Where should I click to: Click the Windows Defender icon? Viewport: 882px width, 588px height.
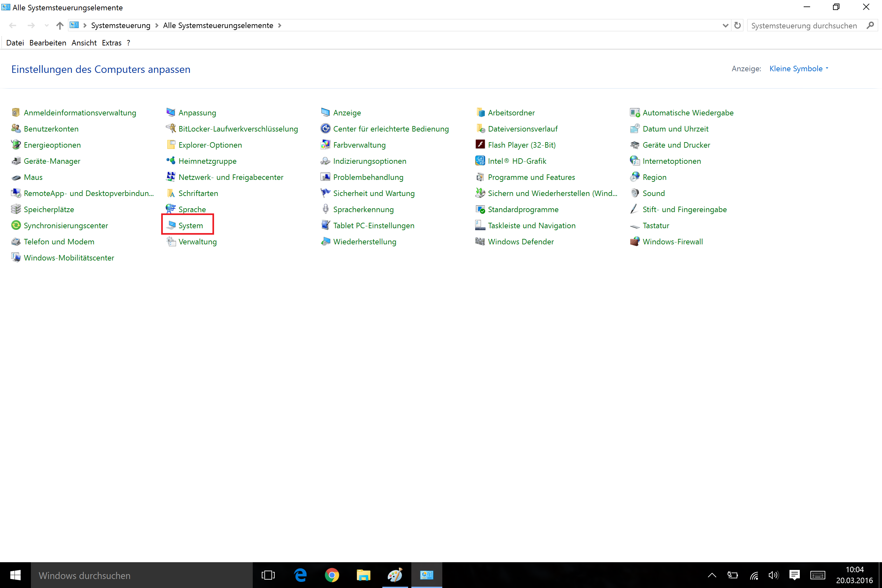(480, 241)
